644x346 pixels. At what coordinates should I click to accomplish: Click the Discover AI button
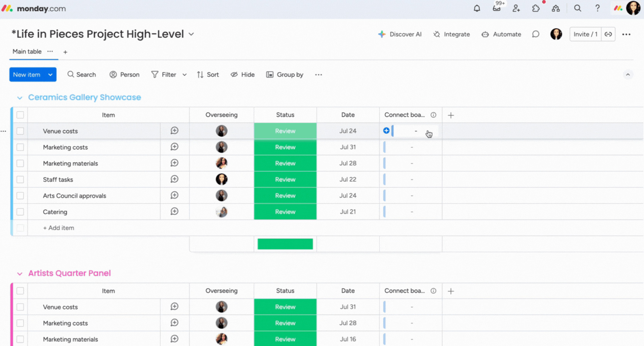click(x=400, y=34)
